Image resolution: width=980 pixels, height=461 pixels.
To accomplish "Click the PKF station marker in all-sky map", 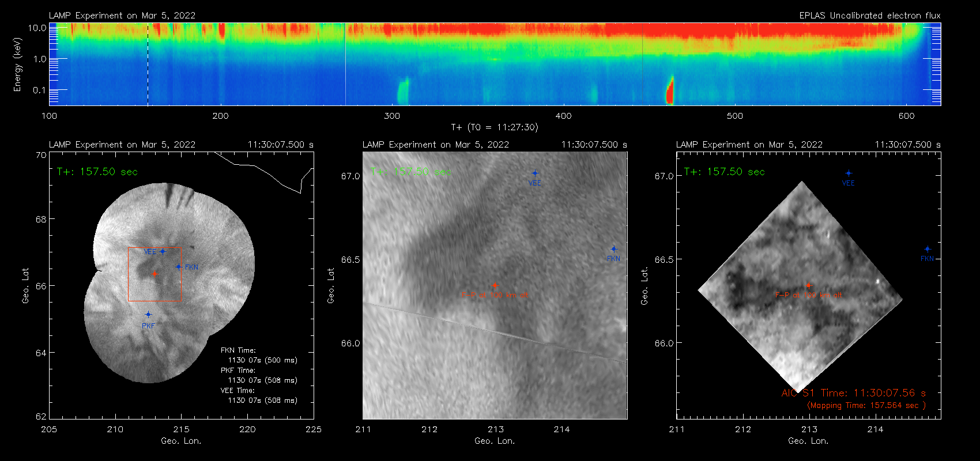I will tap(148, 314).
